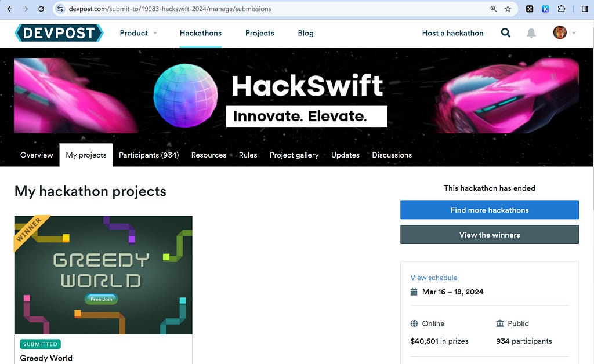Click Find more hackathons button
Viewport: 594px width, 364px height.
pyautogui.click(x=490, y=210)
